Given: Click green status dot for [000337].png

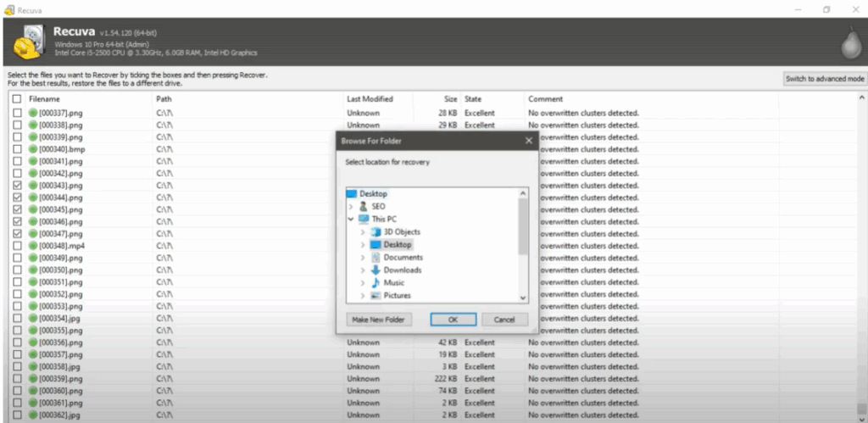Looking at the screenshot, I should coord(33,113).
